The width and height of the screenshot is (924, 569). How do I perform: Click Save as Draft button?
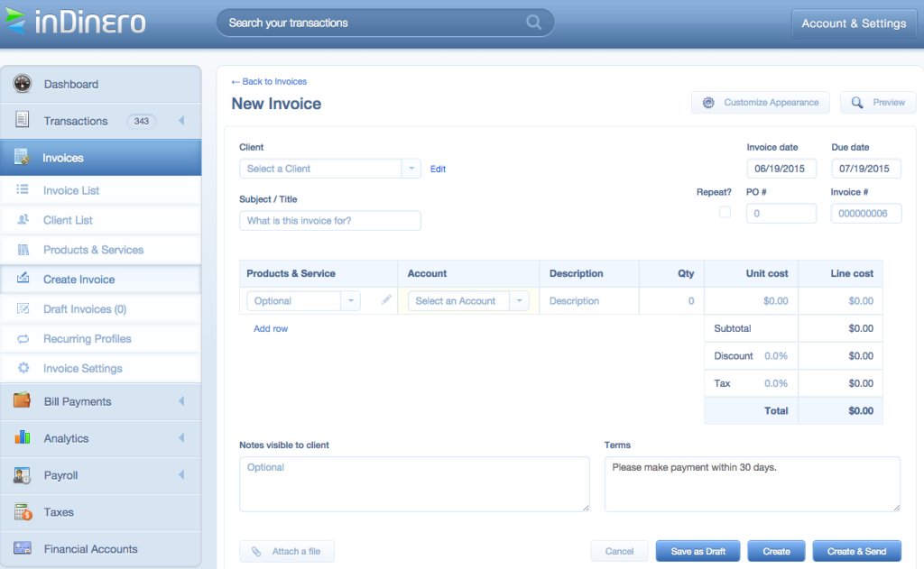coord(698,551)
